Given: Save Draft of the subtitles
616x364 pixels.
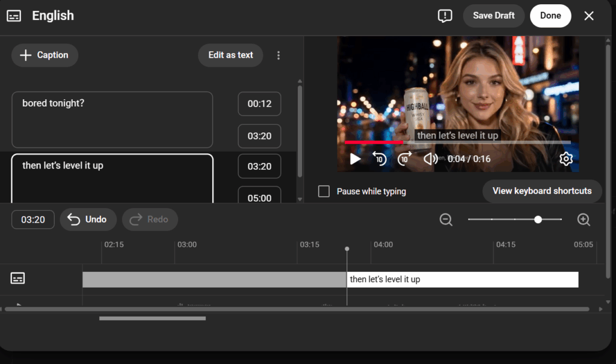Looking at the screenshot, I should (x=493, y=16).
